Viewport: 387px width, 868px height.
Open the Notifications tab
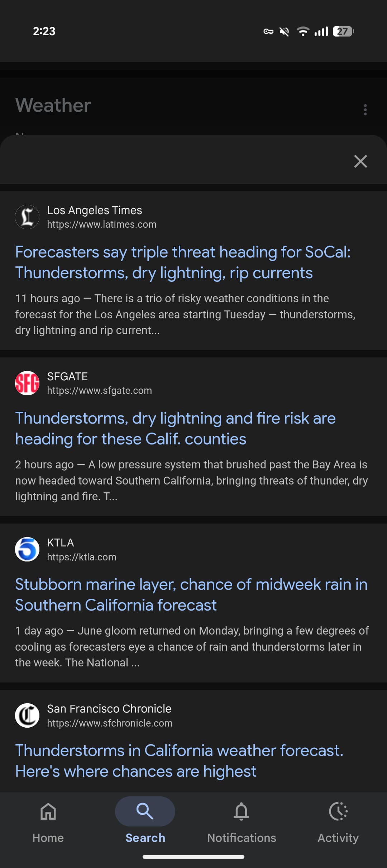[242, 821]
